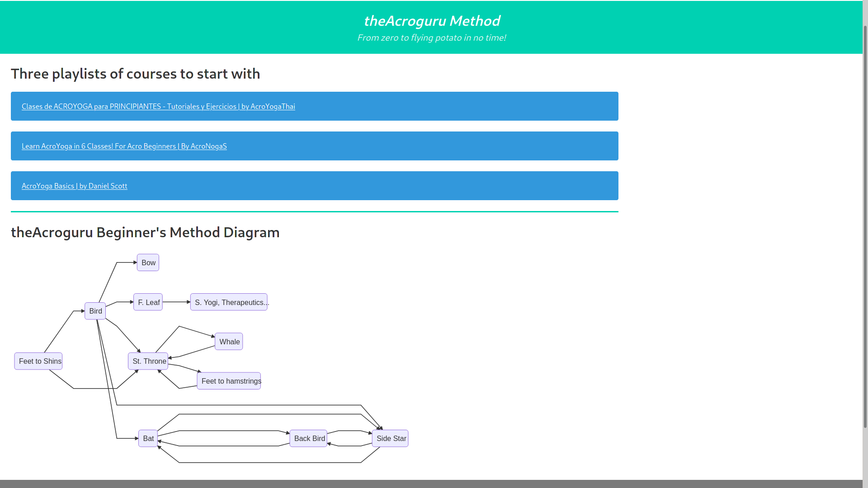Open Learn AcroYoga in 6 Classes link
This screenshot has height=488, width=868.
[124, 146]
